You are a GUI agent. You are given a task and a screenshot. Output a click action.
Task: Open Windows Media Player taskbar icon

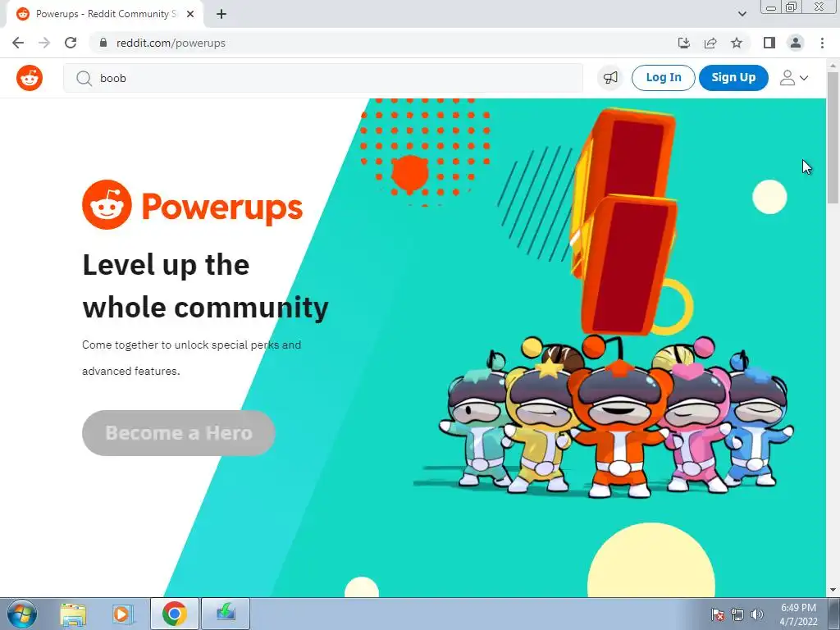tap(122, 614)
